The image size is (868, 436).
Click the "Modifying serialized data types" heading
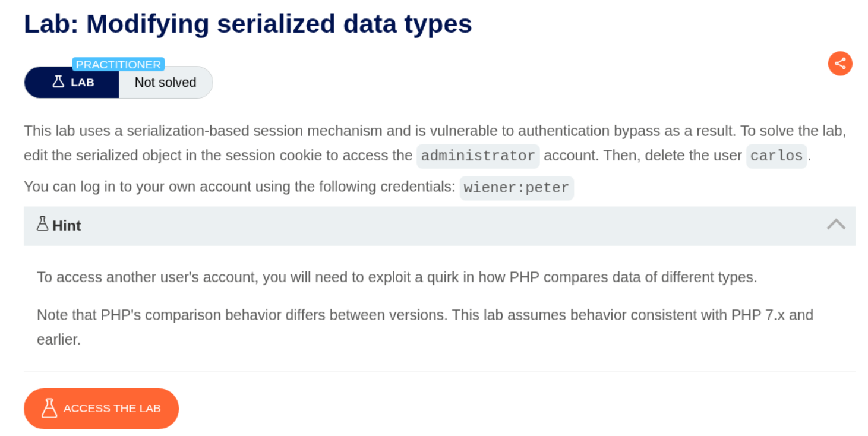click(248, 24)
